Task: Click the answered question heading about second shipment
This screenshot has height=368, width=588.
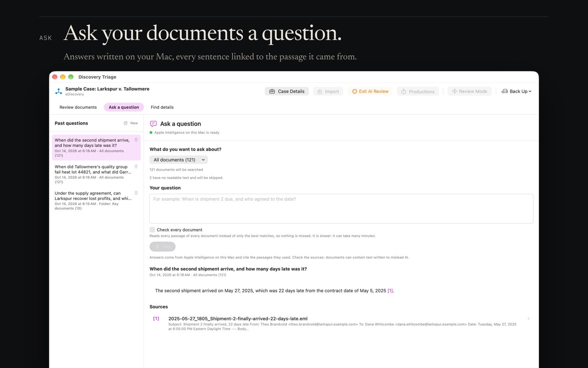Action: point(228,269)
